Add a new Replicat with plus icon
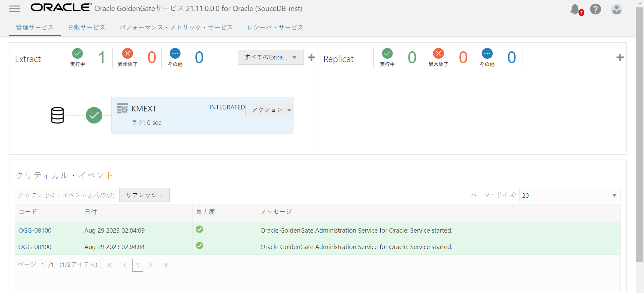Screen dimensions: 644x293 click(620, 57)
